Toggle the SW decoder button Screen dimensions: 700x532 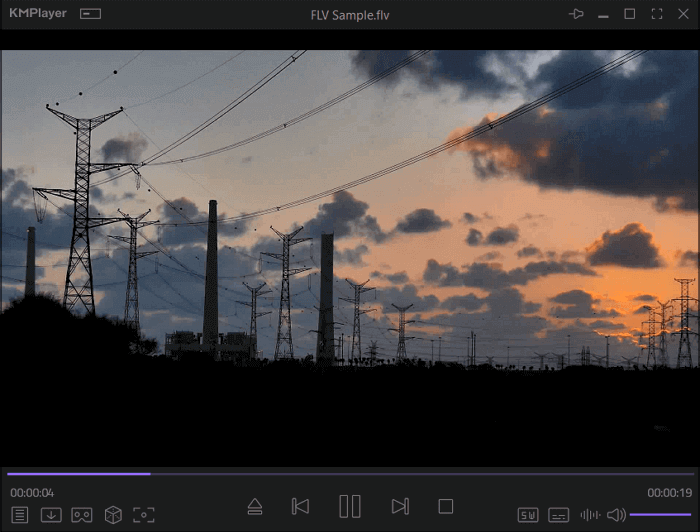click(x=528, y=515)
